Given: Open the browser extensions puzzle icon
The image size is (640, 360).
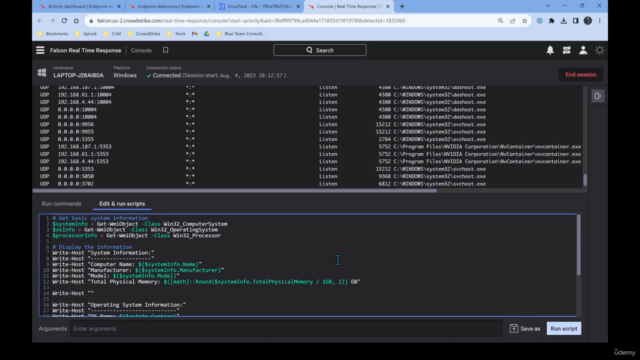Looking at the screenshot, I should [551, 20].
